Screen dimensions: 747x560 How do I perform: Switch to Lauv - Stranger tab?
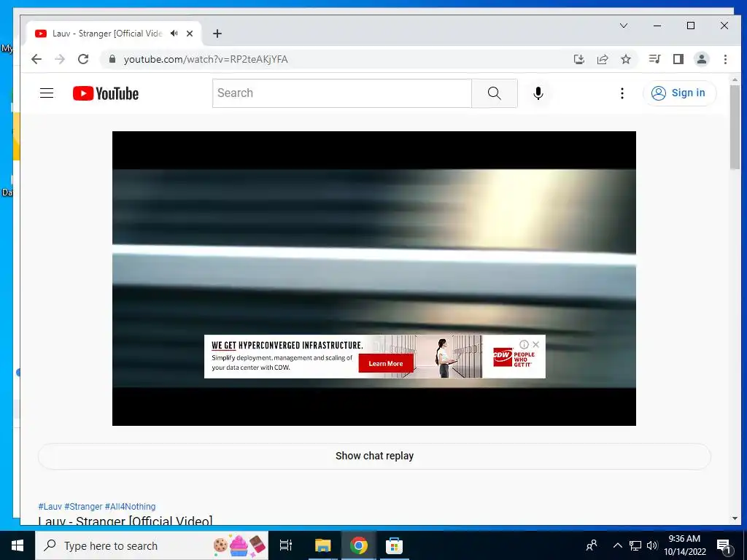107,34
